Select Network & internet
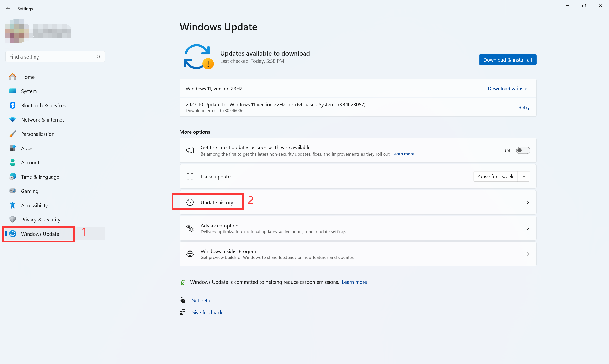This screenshot has width=609, height=364. pos(55,120)
